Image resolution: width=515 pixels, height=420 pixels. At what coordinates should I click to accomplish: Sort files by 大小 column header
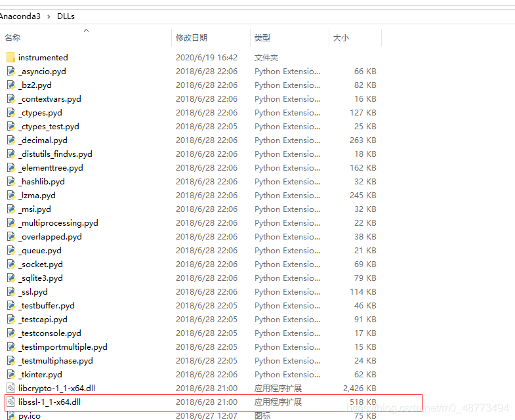pos(341,38)
